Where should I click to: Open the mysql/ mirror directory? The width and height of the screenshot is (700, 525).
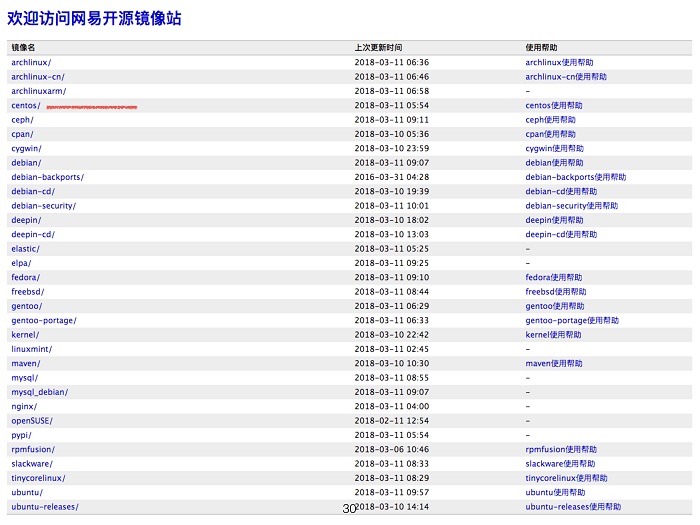(25, 378)
